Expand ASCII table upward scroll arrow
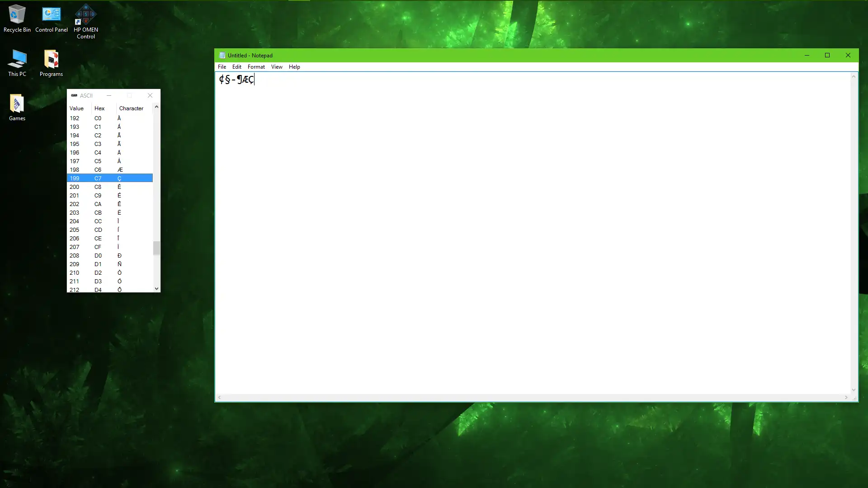 tap(156, 107)
